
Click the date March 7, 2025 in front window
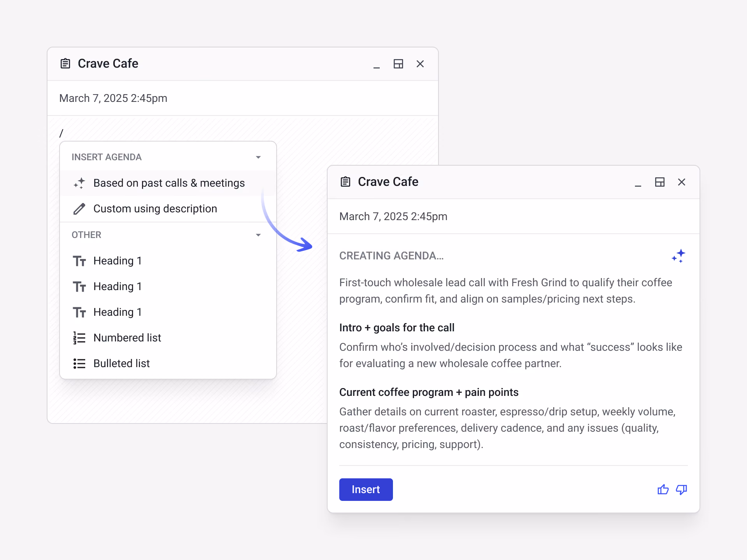[393, 217]
